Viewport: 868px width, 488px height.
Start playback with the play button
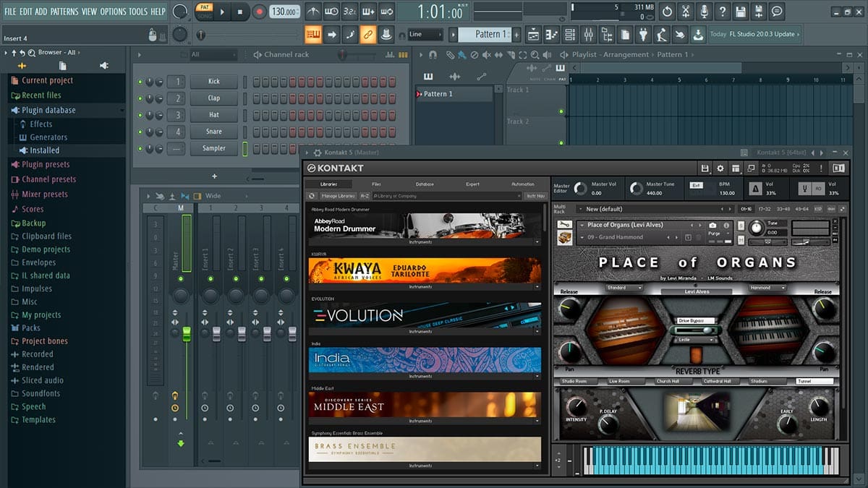[x=222, y=12]
